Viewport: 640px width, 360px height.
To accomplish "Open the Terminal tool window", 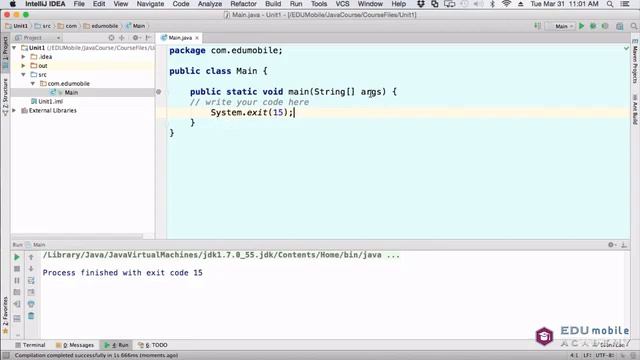I will pos(30,345).
